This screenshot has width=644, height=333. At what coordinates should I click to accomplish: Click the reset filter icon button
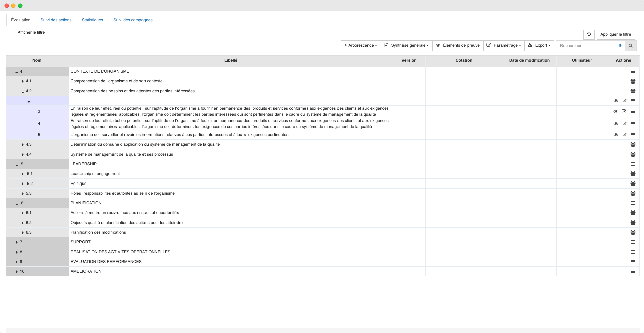pos(589,34)
